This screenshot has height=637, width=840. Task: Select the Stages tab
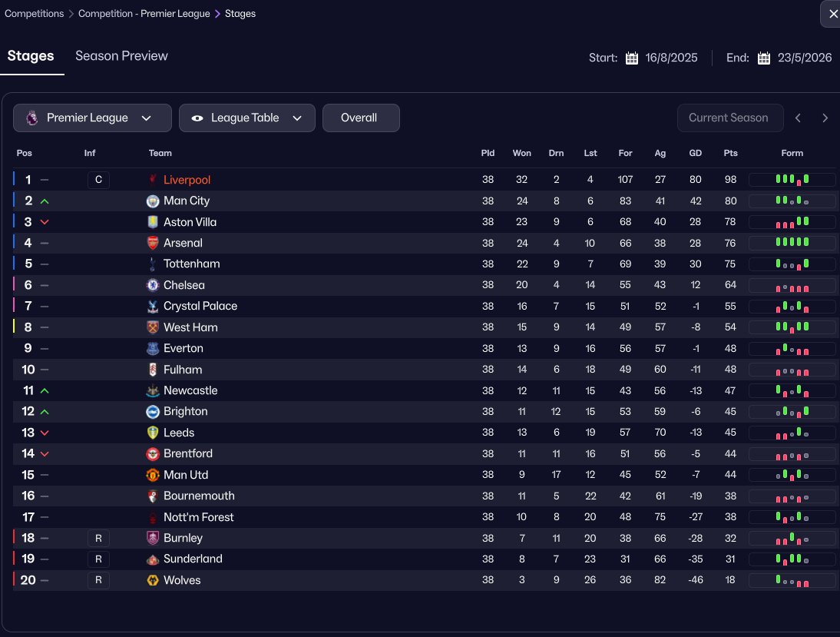pyautogui.click(x=31, y=56)
